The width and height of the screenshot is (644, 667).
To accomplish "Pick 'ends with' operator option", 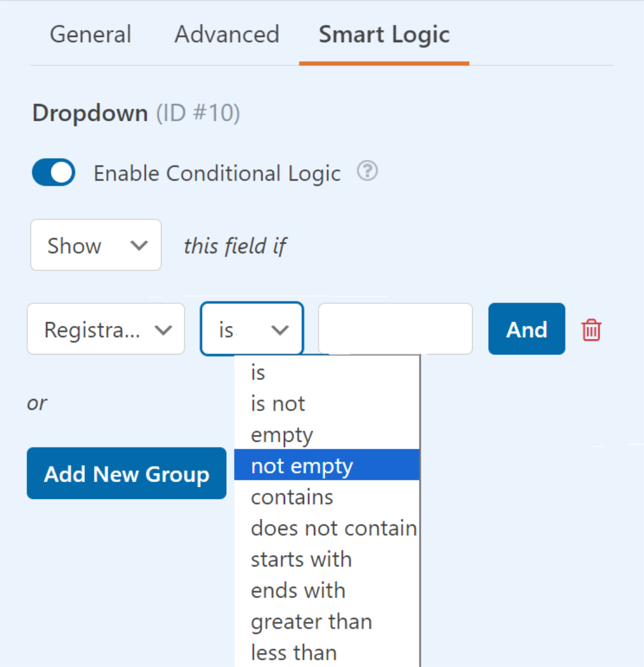I will 327,590.
